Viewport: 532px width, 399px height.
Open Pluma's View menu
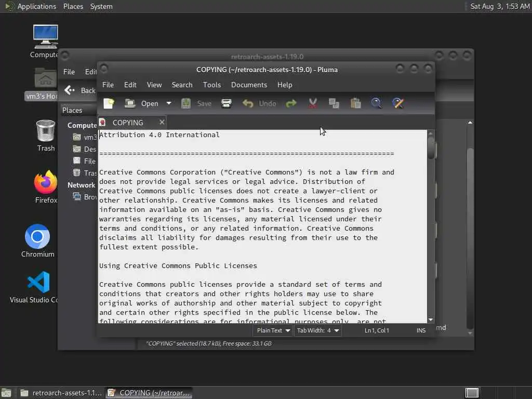154,85
